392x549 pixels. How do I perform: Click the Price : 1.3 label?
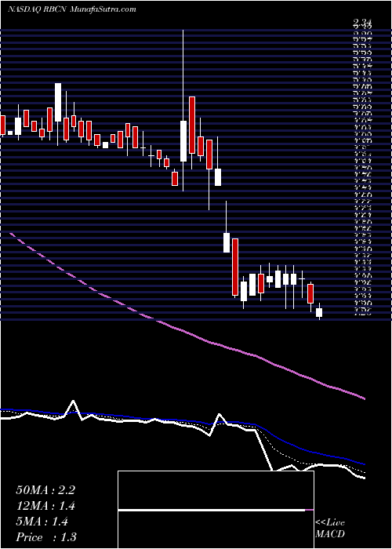(x=46, y=537)
